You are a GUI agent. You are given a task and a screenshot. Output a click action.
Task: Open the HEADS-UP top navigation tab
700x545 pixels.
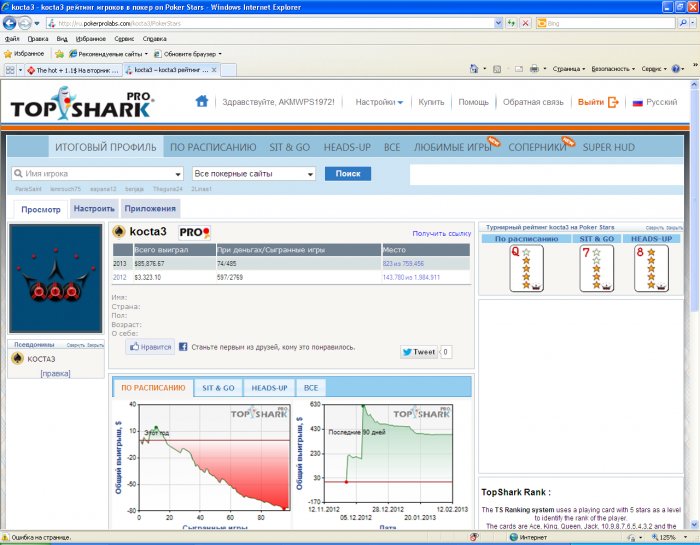pos(347,147)
